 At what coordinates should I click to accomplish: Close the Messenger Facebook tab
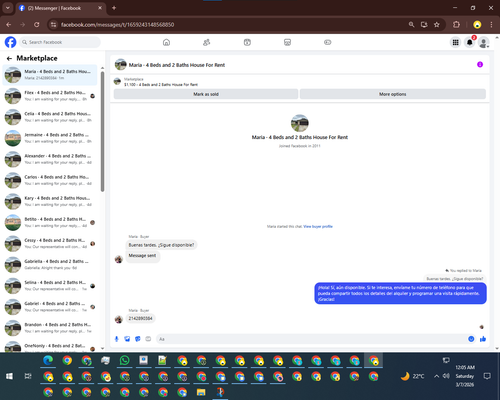point(100,8)
